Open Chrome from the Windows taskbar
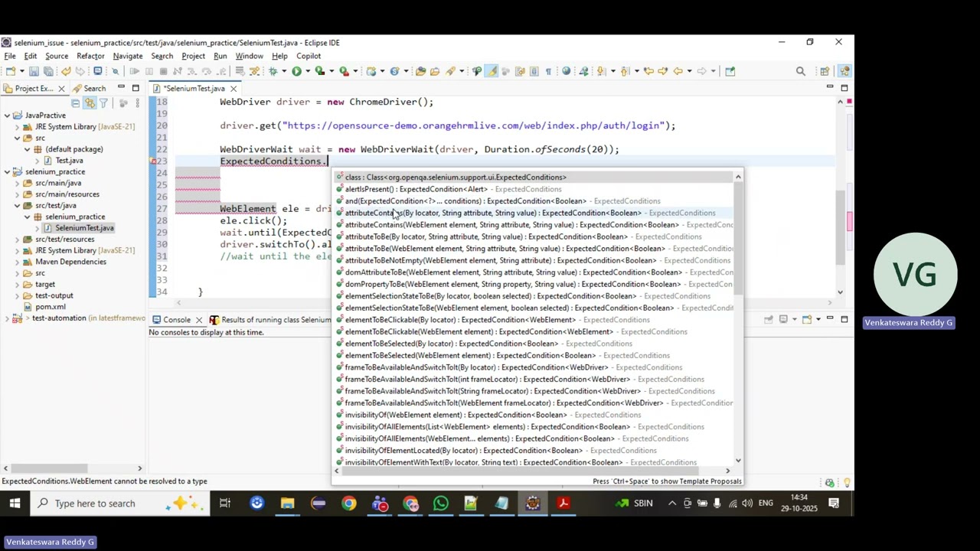 click(348, 504)
